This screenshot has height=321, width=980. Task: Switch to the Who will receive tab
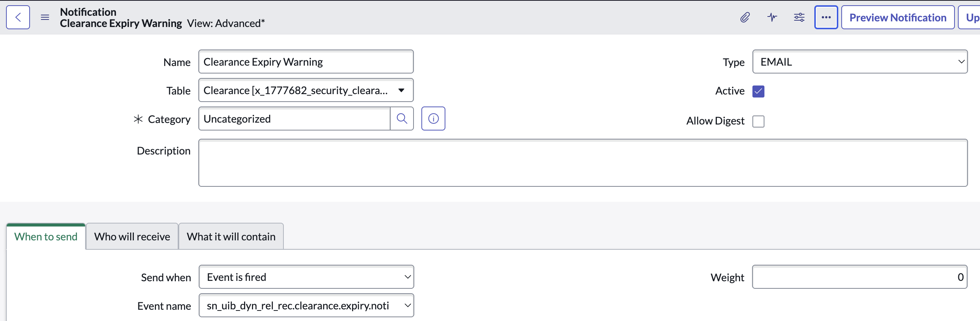[x=132, y=237]
